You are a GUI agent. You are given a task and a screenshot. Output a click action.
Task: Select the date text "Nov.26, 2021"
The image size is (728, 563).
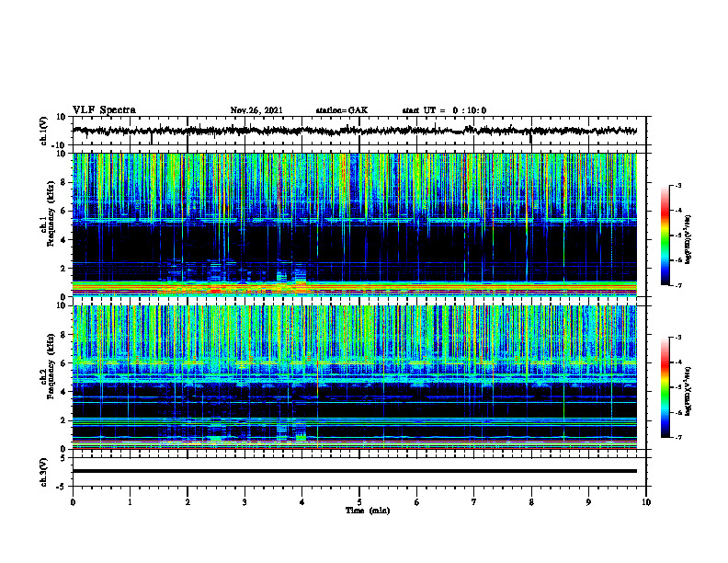pyautogui.click(x=256, y=110)
